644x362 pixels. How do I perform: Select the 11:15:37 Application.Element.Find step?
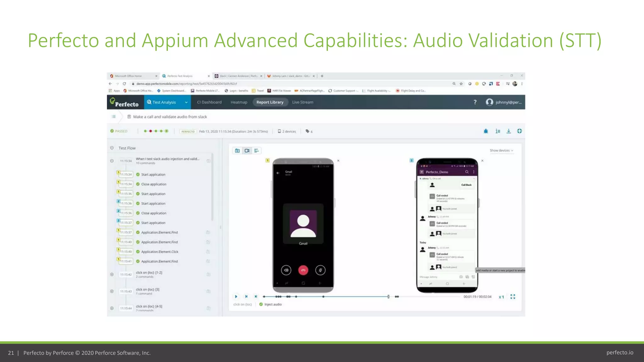pyautogui.click(x=159, y=233)
